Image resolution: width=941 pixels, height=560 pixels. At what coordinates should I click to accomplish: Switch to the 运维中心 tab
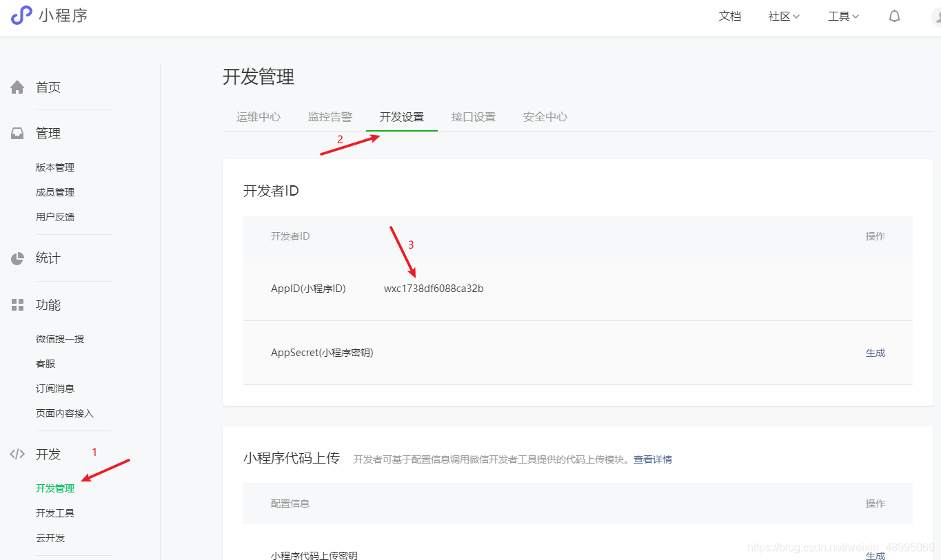click(x=259, y=117)
